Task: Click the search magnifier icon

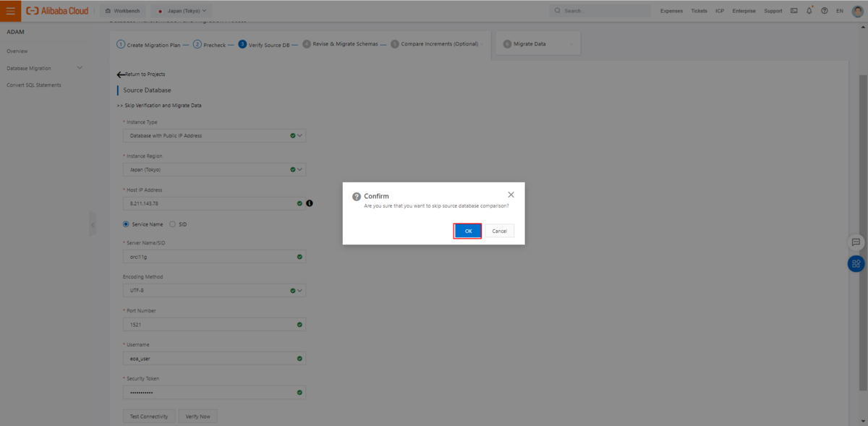Action: 558,11
